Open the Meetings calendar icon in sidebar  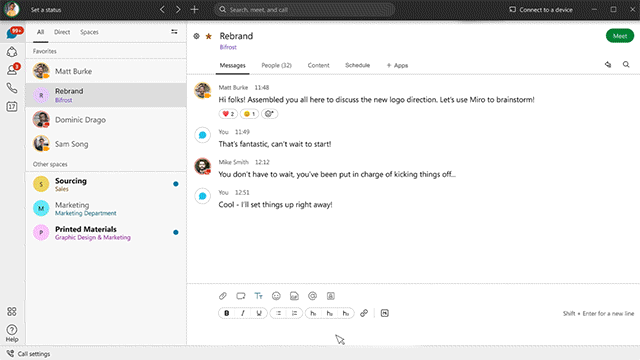pos(12,107)
